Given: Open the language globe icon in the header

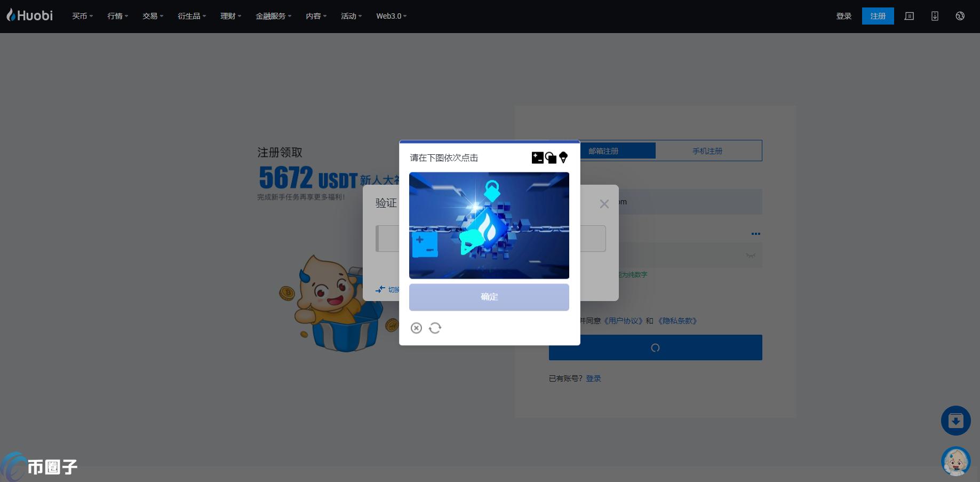Looking at the screenshot, I should (960, 16).
